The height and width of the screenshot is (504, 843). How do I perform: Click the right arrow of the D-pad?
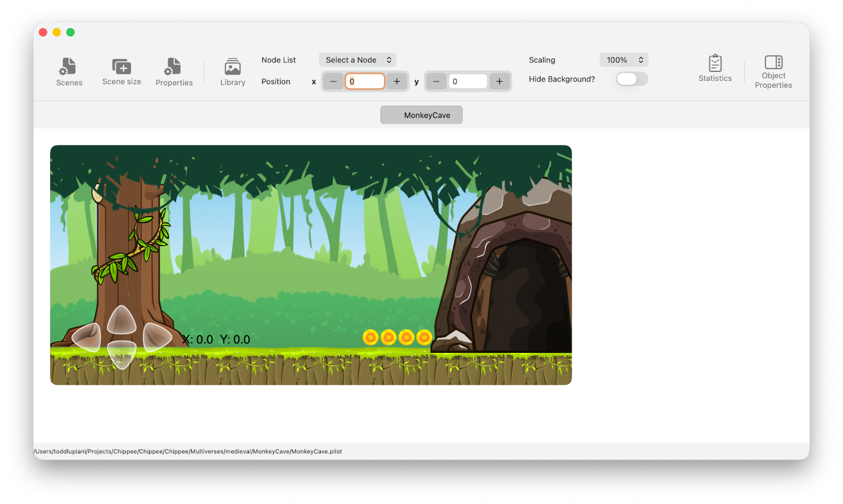tap(156, 337)
